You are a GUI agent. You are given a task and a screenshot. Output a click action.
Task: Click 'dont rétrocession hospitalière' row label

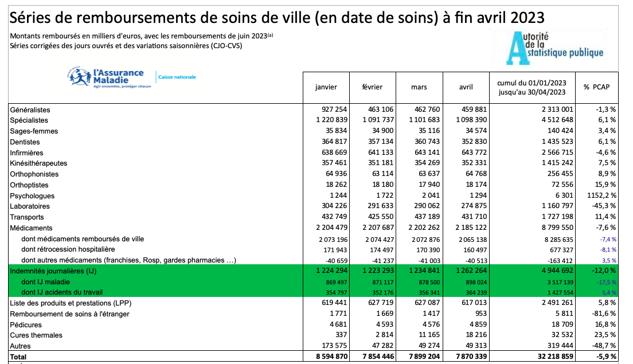pos(68,249)
